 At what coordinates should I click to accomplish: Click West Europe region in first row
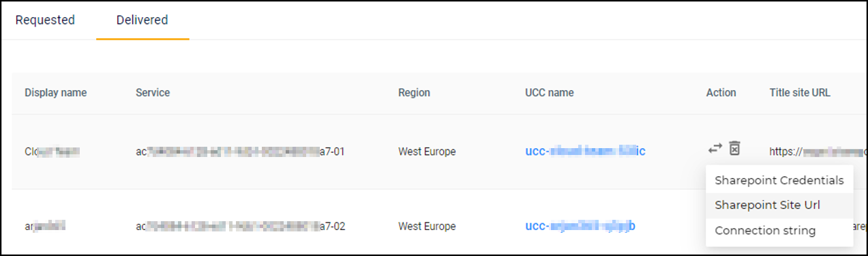(x=427, y=152)
